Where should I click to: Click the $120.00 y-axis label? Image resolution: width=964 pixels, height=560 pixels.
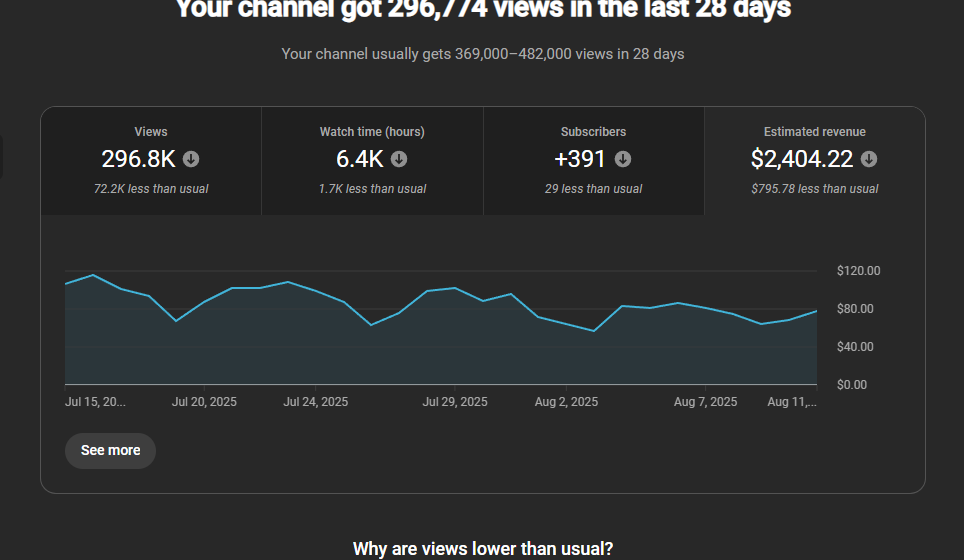click(858, 271)
